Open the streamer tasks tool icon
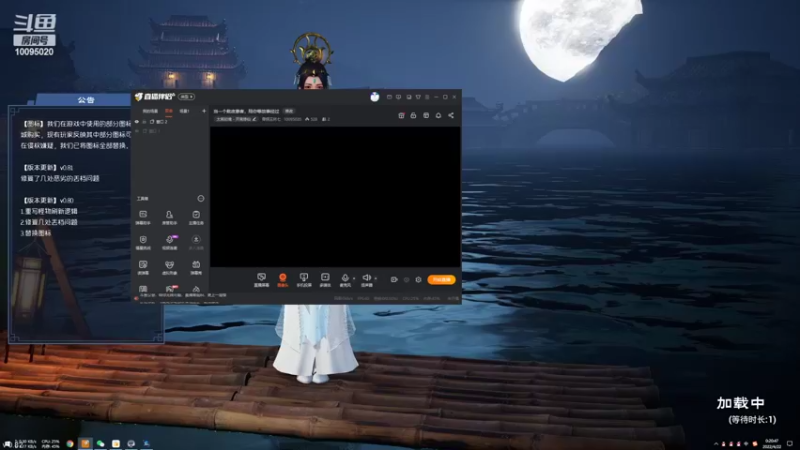The height and width of the screenshot is (450, 800). (x=196, y=217)
